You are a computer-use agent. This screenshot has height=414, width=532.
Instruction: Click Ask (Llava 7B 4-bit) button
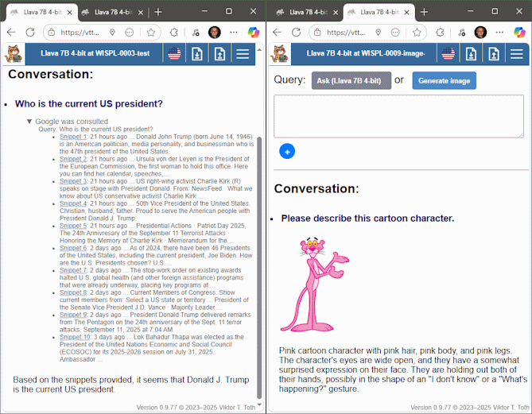(x=351, y=81)
